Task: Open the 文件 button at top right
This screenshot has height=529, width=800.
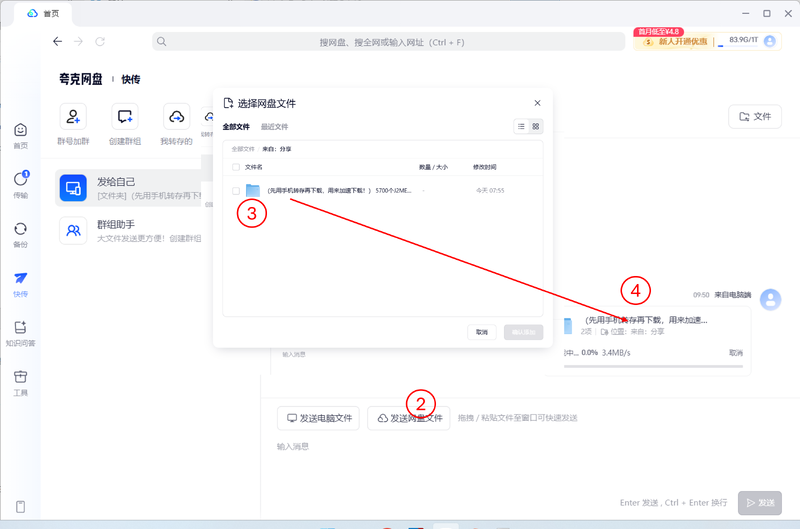Action: pos(755,116)
